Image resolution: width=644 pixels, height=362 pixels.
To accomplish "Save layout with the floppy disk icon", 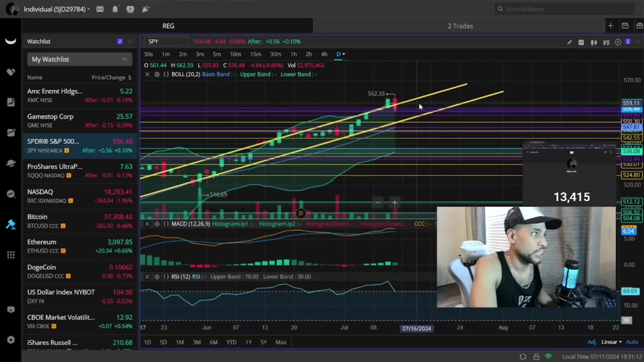I will (x=625, y=26).
